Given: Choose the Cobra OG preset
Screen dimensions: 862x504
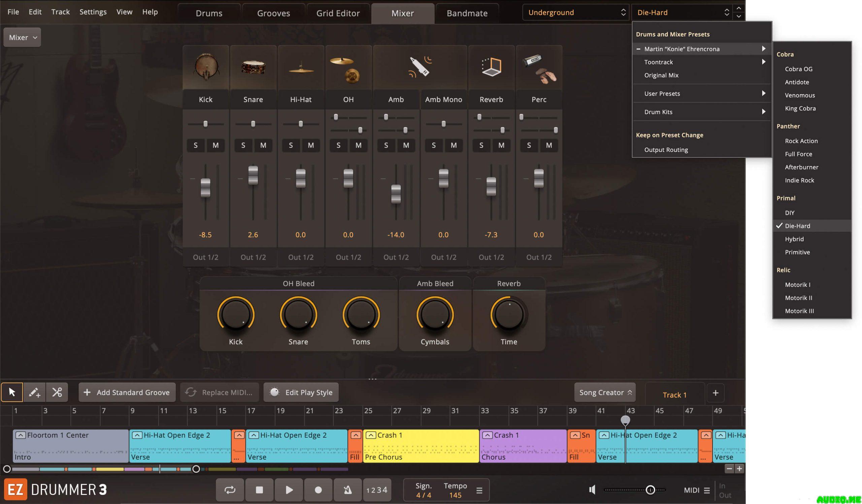Looking at the screenshot, I should [x=812, y=69].
